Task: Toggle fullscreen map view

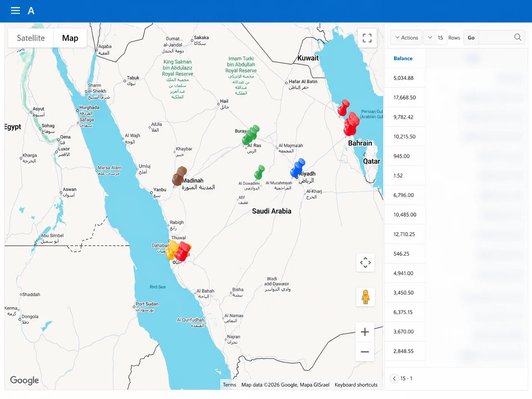Action: [x=367, y=38]
